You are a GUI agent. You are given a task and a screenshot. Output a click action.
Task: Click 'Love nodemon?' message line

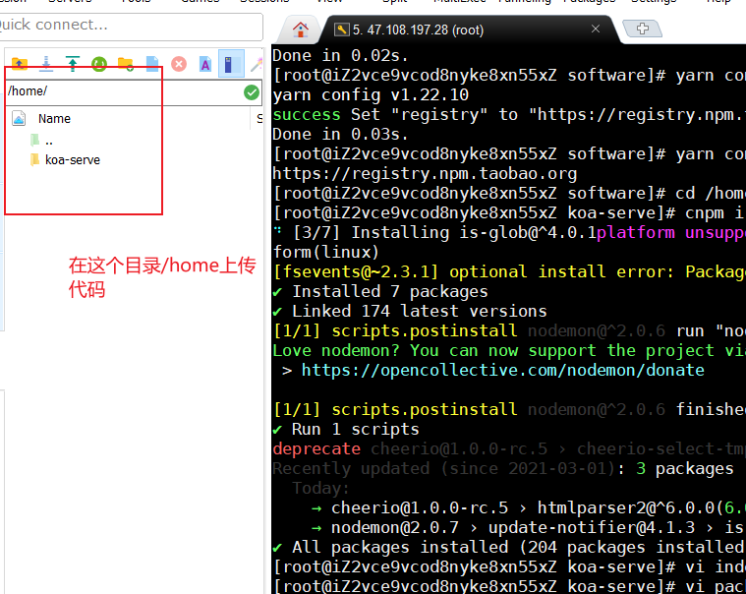point(509,351)
